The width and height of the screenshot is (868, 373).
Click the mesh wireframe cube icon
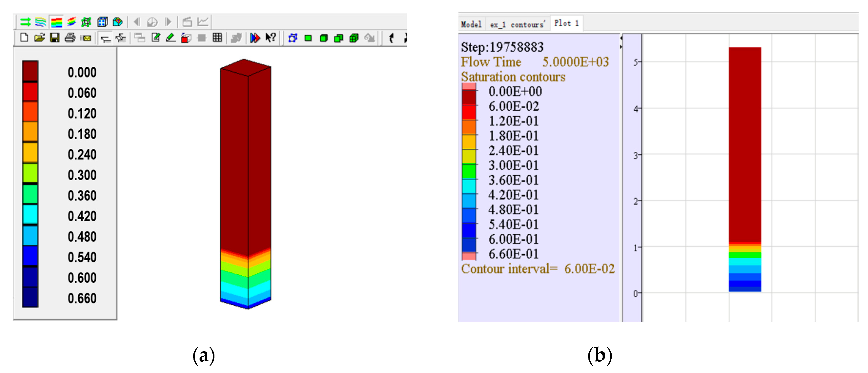click(86, 22)
